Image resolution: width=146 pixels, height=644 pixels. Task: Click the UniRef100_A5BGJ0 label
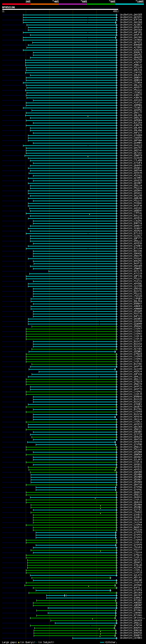coord(131,65)
